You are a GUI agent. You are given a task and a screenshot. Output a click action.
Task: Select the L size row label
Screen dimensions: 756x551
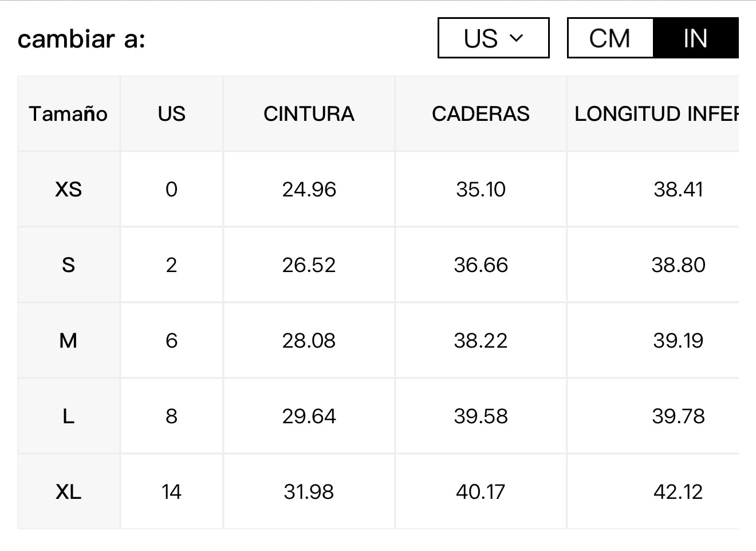click(x=68, y=416)
